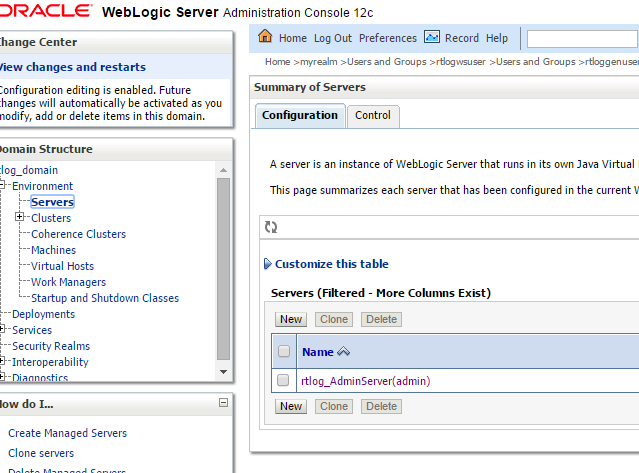Open the Customize this table link
Image resolution: width=639 pixels, height=473 pixels.
point(332,264)
